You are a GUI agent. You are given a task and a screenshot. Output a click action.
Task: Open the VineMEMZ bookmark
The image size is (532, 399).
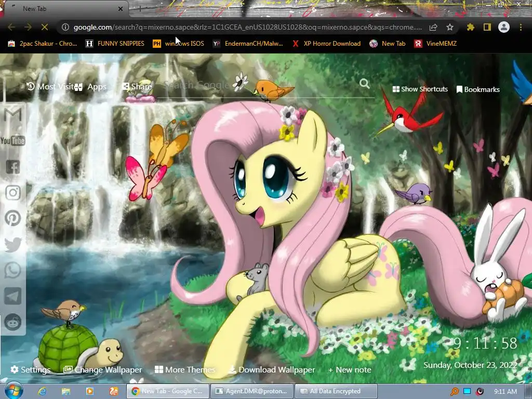[x=435, y=44]
